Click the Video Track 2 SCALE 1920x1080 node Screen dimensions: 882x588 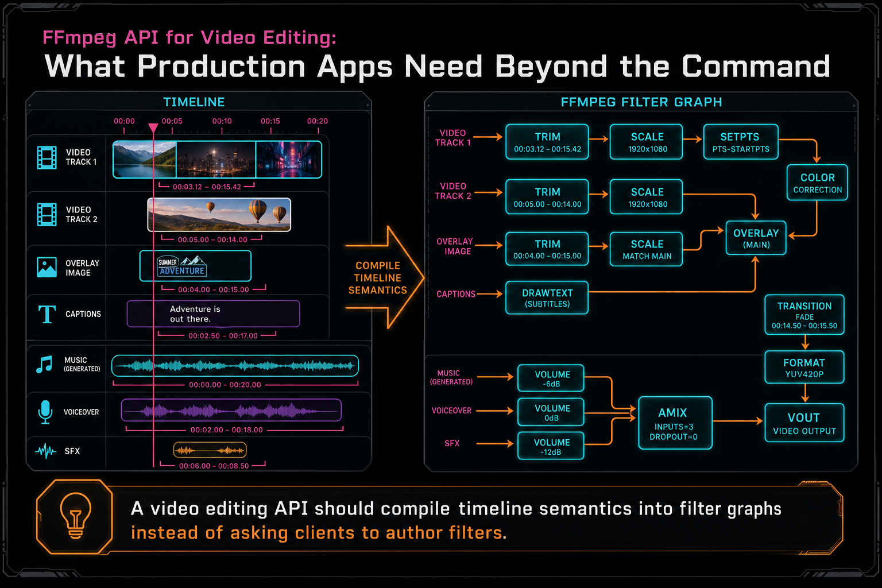647,197
